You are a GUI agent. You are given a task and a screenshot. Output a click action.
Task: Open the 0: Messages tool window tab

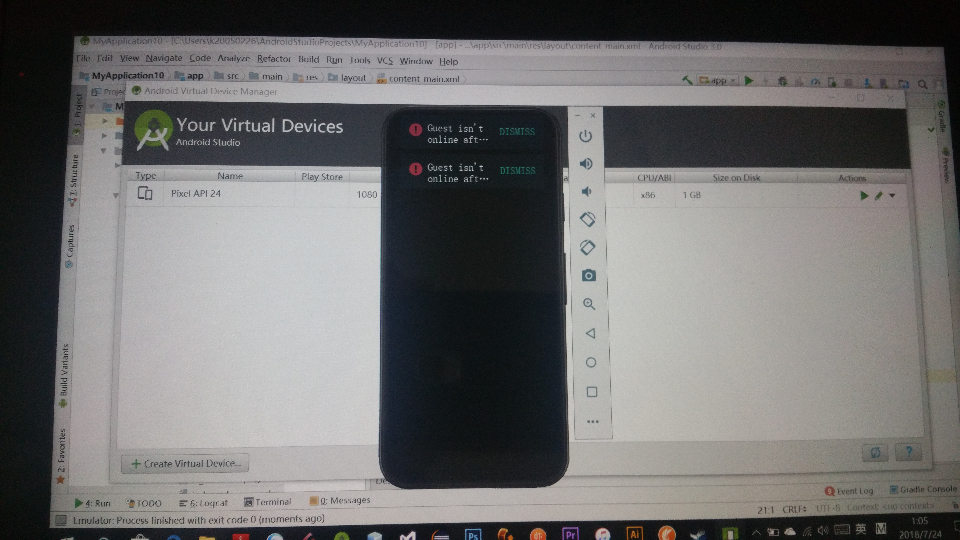[340, 501]
